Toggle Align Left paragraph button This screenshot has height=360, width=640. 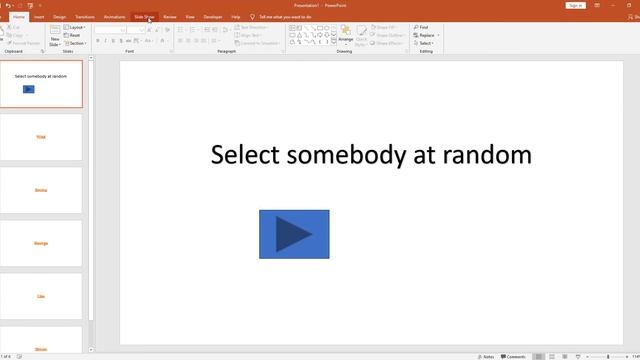(180, 41)
